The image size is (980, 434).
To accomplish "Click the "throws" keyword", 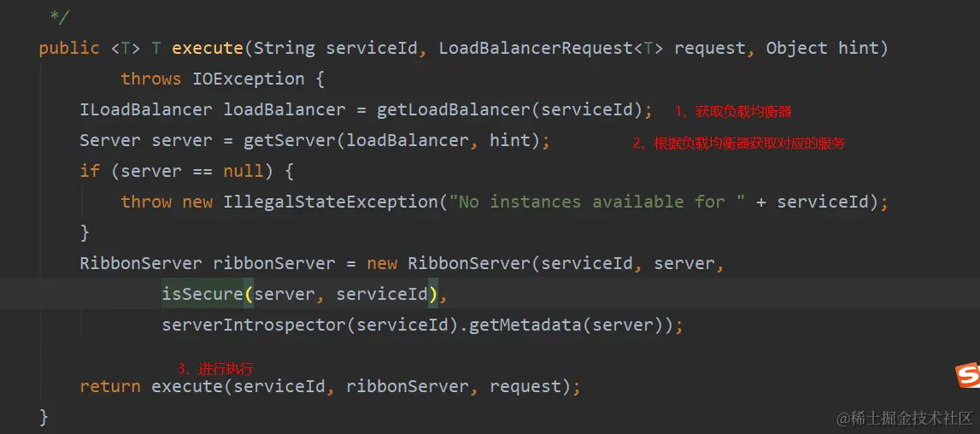I will point(151,79).
